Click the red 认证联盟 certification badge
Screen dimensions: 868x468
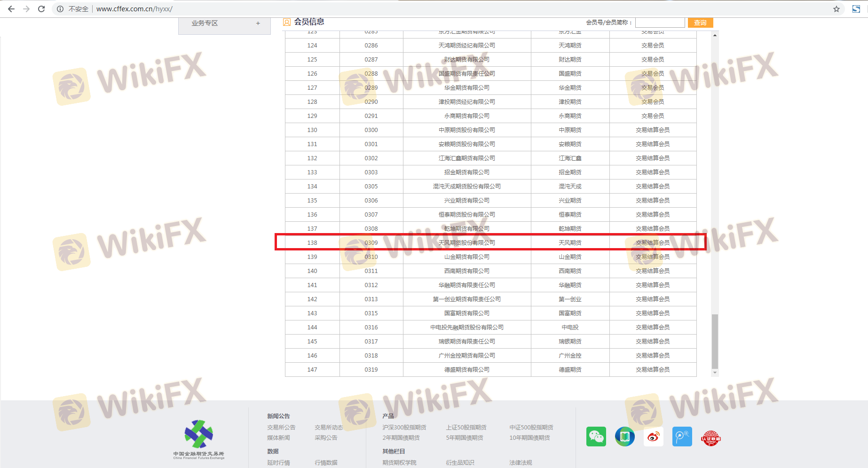point(710,438)
